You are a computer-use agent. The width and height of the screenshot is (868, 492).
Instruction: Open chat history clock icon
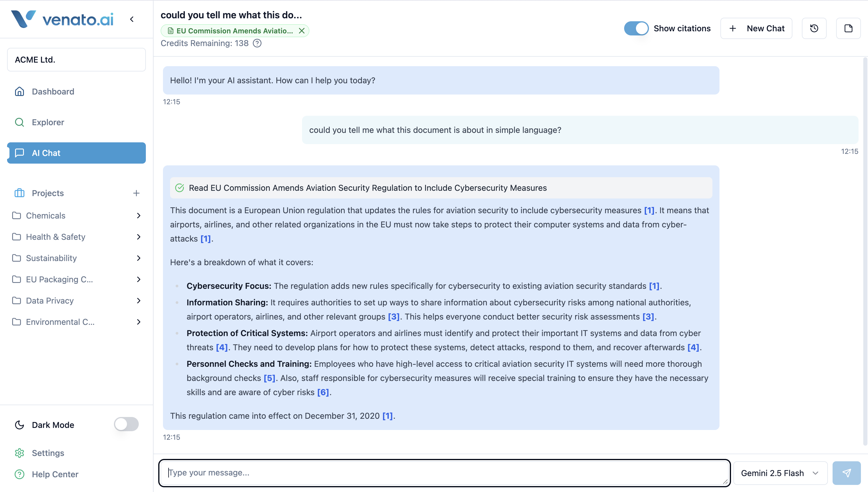pos(814,28)
